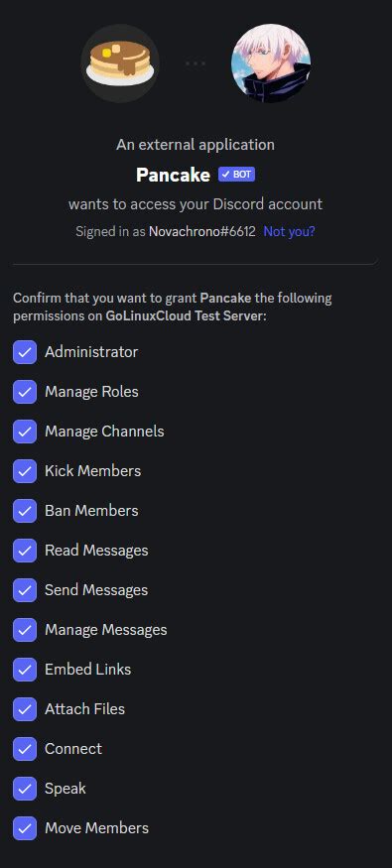Click the Novachrono#6612 username text
The image size is (392, 868).
point(202,231)
